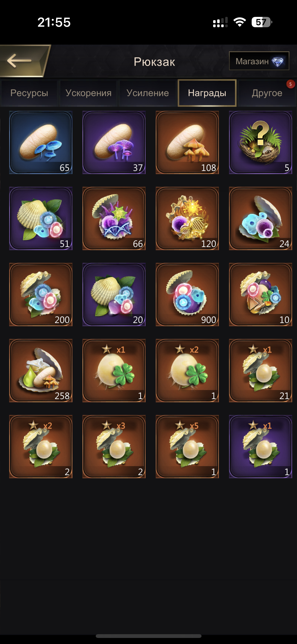Select the DNA shell chest (66)

tap(114, 218)
